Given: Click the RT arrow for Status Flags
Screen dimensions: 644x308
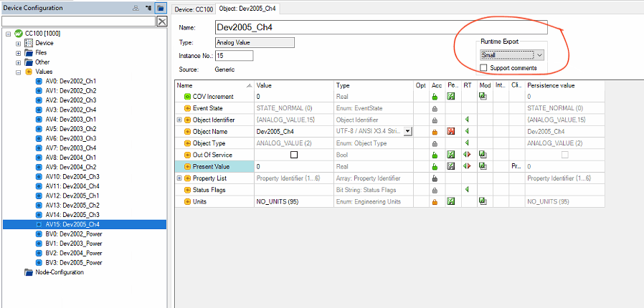Looking at the screenshot, I should 467,190.
